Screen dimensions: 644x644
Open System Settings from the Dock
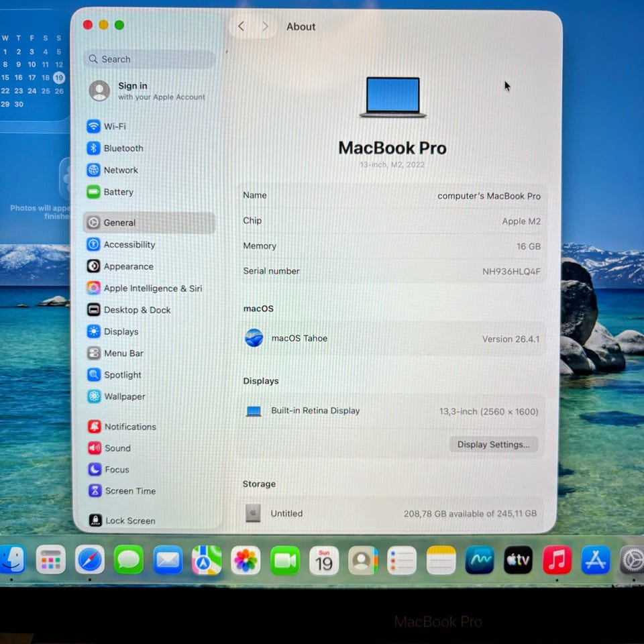point(633,559)
